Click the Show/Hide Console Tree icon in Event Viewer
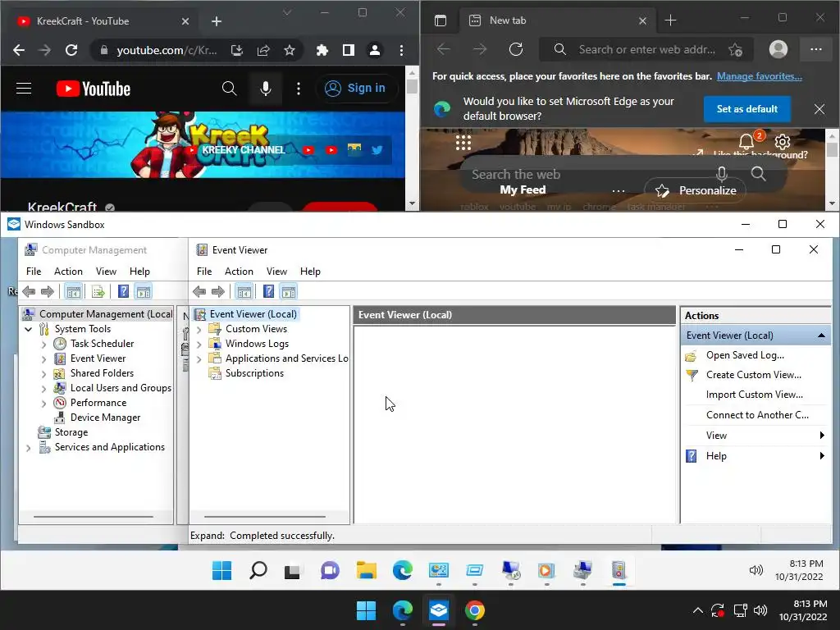Image resolution: width=840 pixels, height=630 pixels. [x=244, y=291]
